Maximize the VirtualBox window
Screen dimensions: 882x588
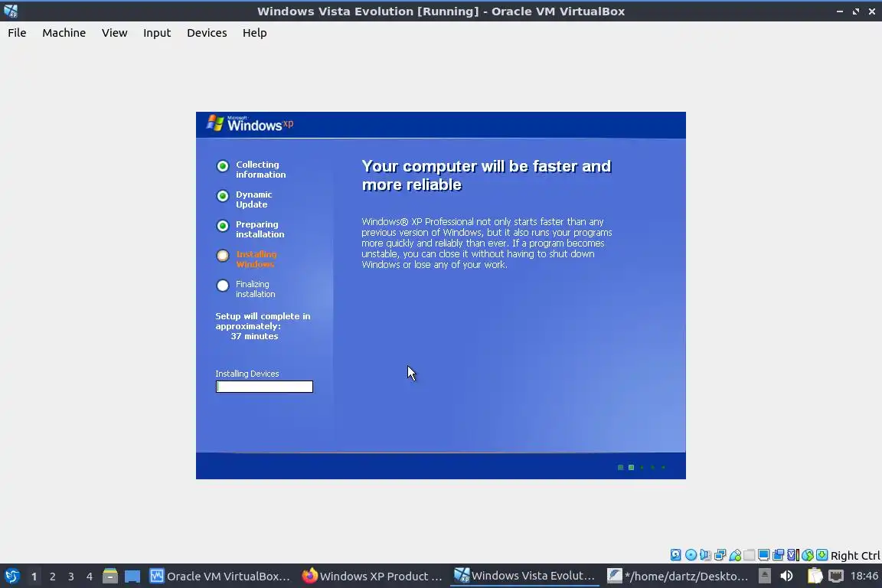(855, 11)
